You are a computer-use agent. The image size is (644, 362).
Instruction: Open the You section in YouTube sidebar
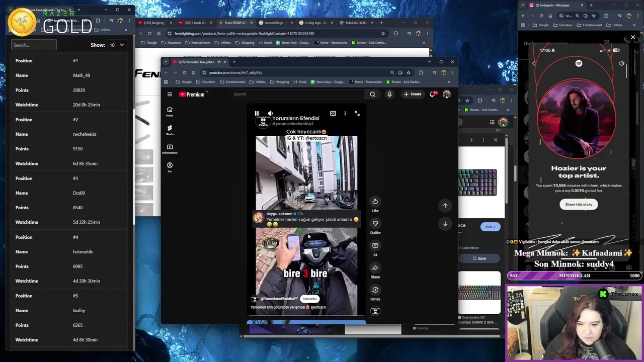170,167
